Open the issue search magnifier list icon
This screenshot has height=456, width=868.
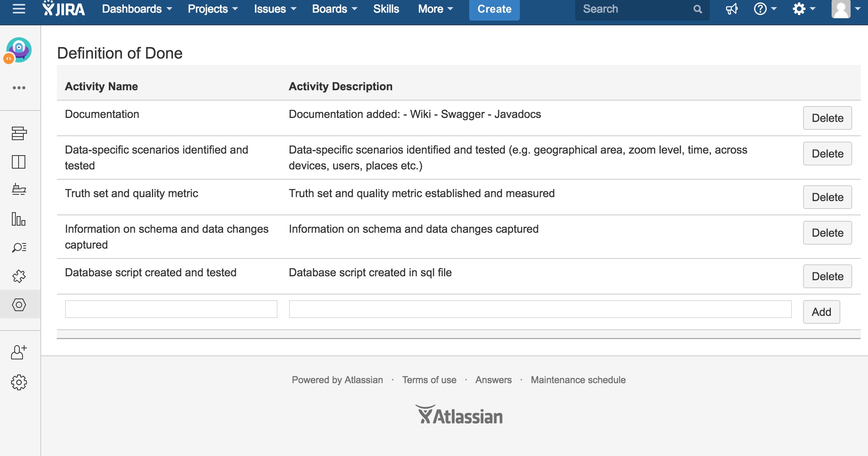point(19,247)
